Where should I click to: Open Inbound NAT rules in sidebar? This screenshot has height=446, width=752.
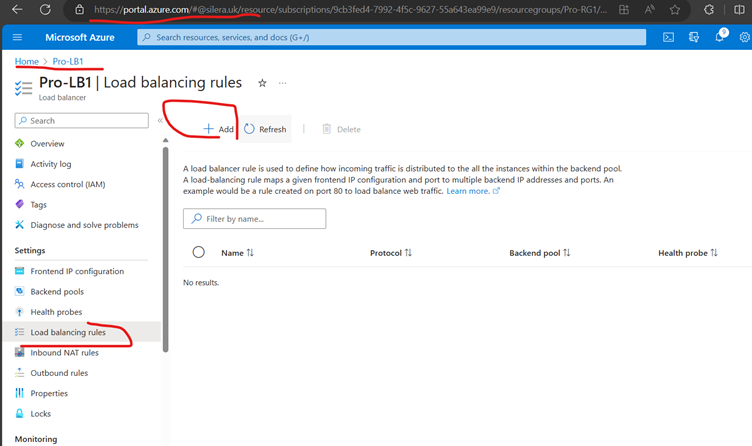pyautogui.click(x=64, y=353)
